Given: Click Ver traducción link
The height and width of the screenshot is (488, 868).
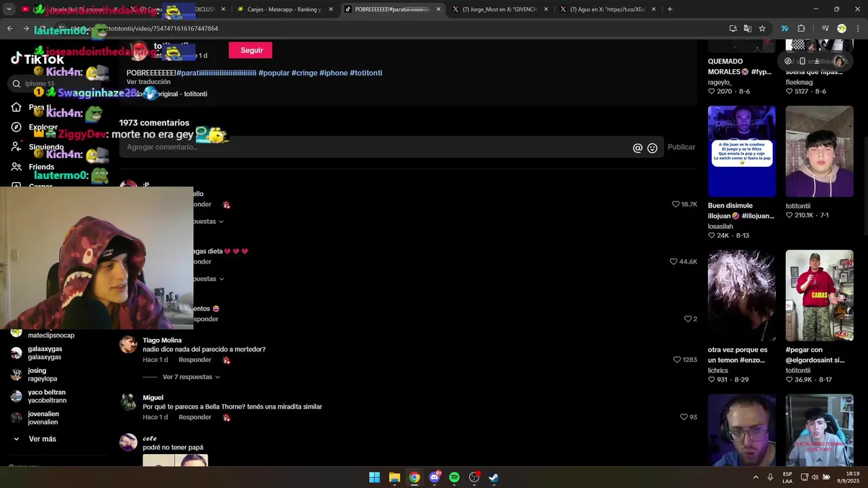Looking at the screenshot, I should (149, 82).
